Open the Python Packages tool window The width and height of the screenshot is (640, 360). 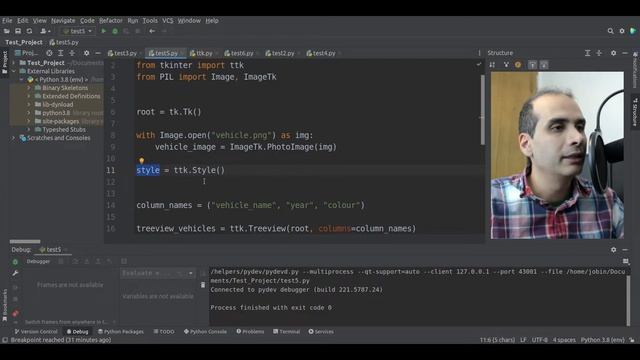tap(121, 331)
